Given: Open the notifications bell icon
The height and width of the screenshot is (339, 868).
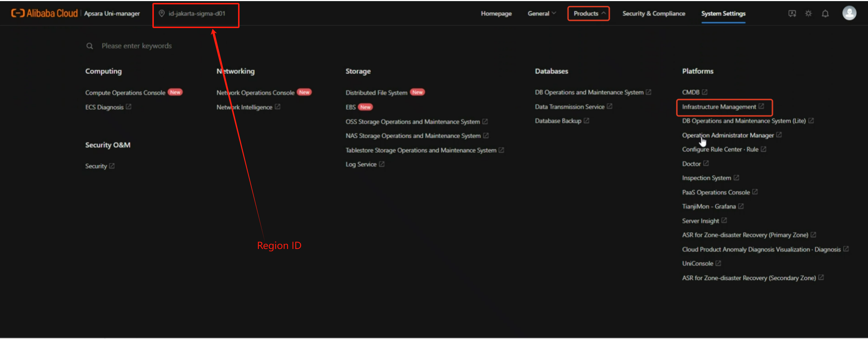Looking at the screenshot, I should tap(825, 13).
